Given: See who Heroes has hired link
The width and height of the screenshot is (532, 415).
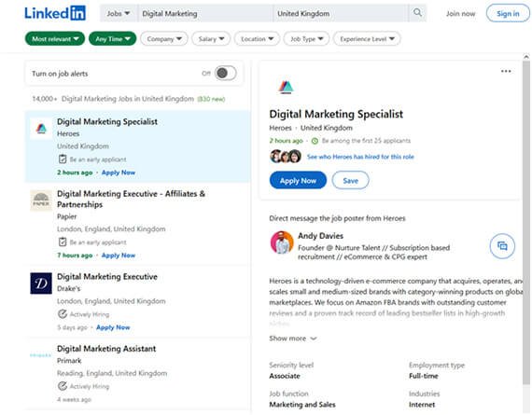Looking at the screenshot, I should click(360, 157).
